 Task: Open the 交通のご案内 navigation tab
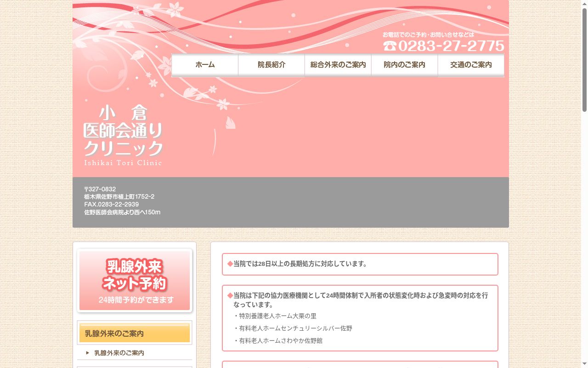click(x=471, y=65)
